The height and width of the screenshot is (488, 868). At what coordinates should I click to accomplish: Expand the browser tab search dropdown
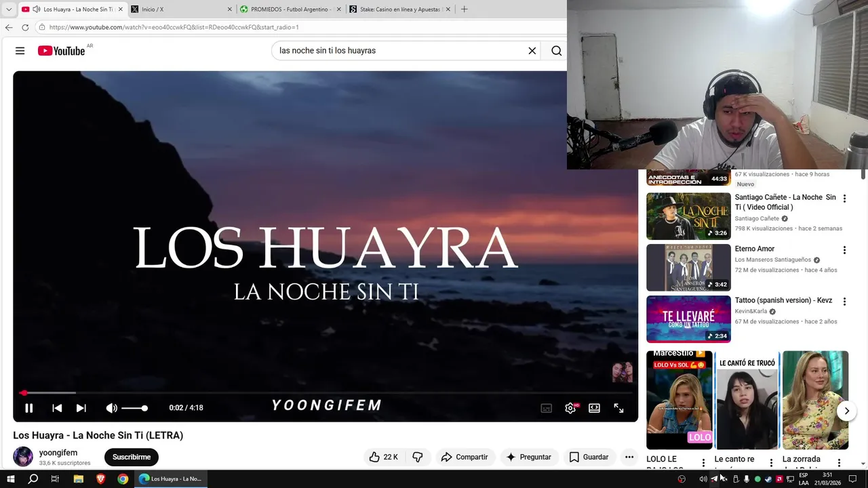coord(9,9)
